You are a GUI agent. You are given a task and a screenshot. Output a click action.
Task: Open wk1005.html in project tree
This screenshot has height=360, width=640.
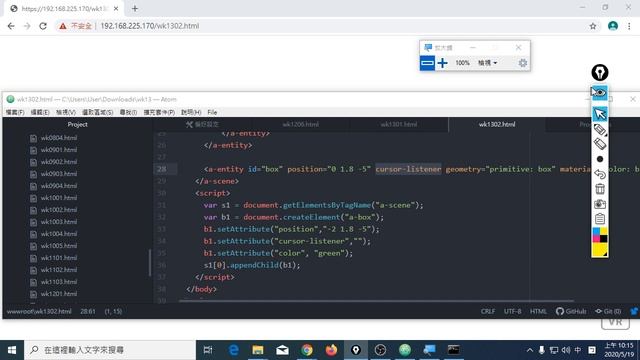tap(58, 246)
